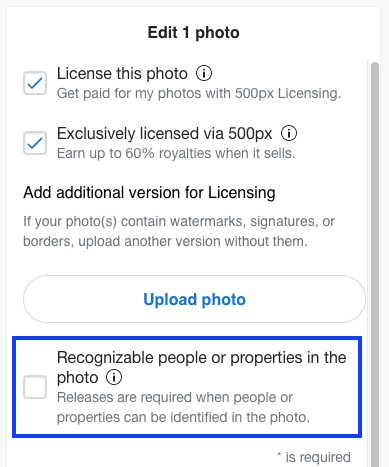Click 'Releases are required when people' description
This screenshot has height=467, width=389.
(175, 397)
